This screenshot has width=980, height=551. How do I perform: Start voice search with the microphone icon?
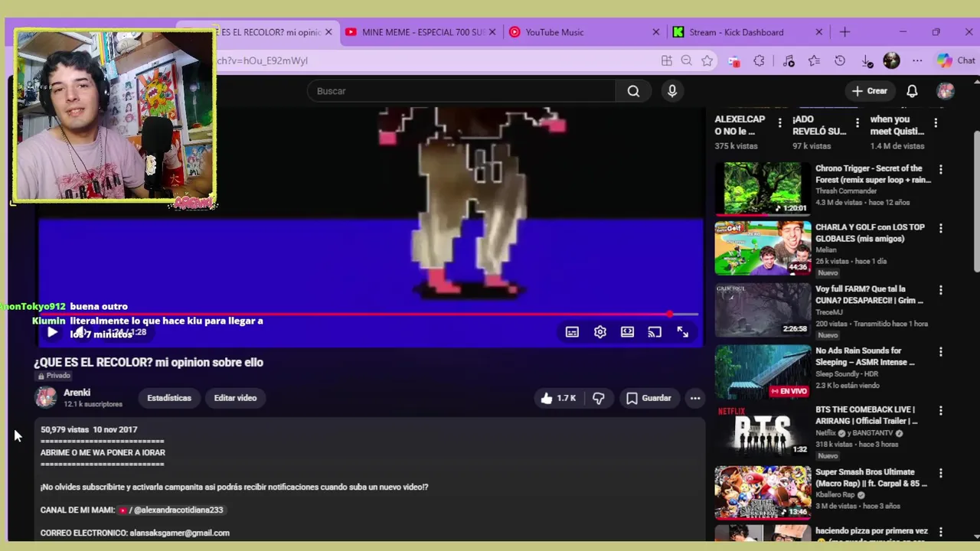click(672, 91)
